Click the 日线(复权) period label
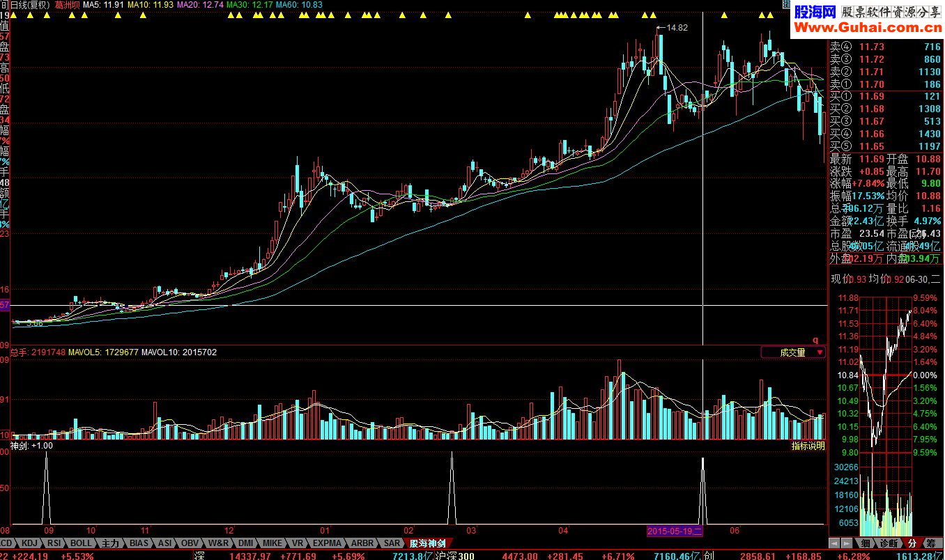 (x=29, y=5)
